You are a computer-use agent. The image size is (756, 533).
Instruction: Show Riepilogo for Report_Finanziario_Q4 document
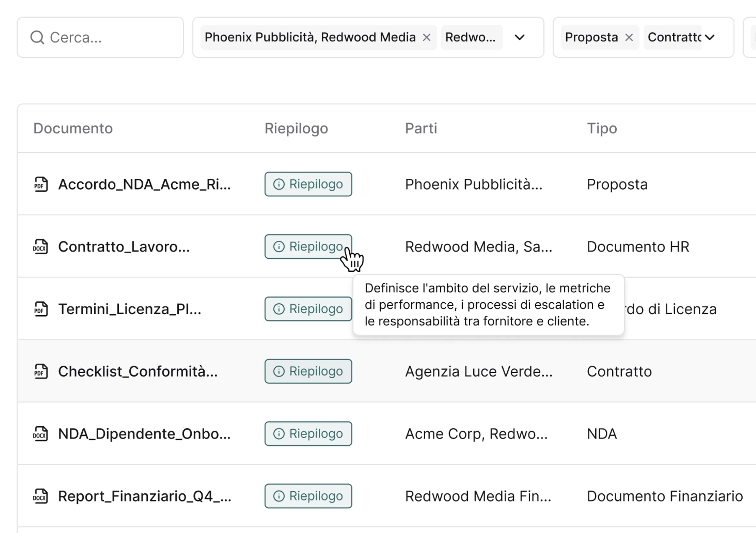[x=308, y=496]
